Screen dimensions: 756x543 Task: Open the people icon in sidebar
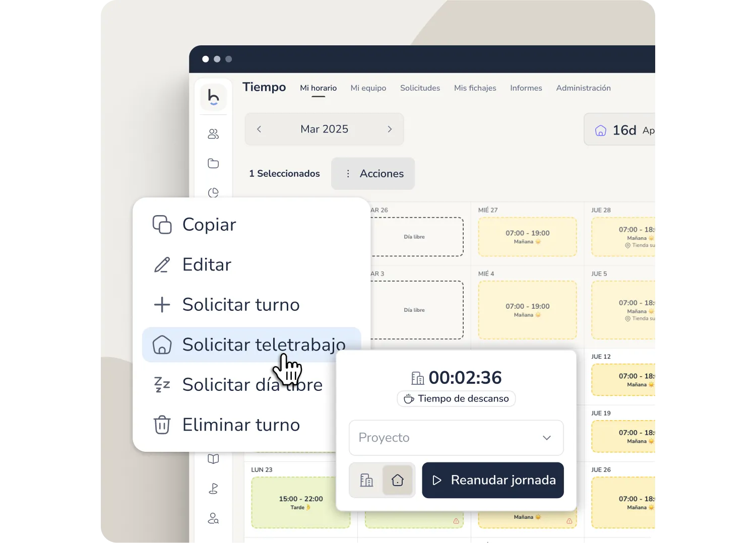pos(213,134)
